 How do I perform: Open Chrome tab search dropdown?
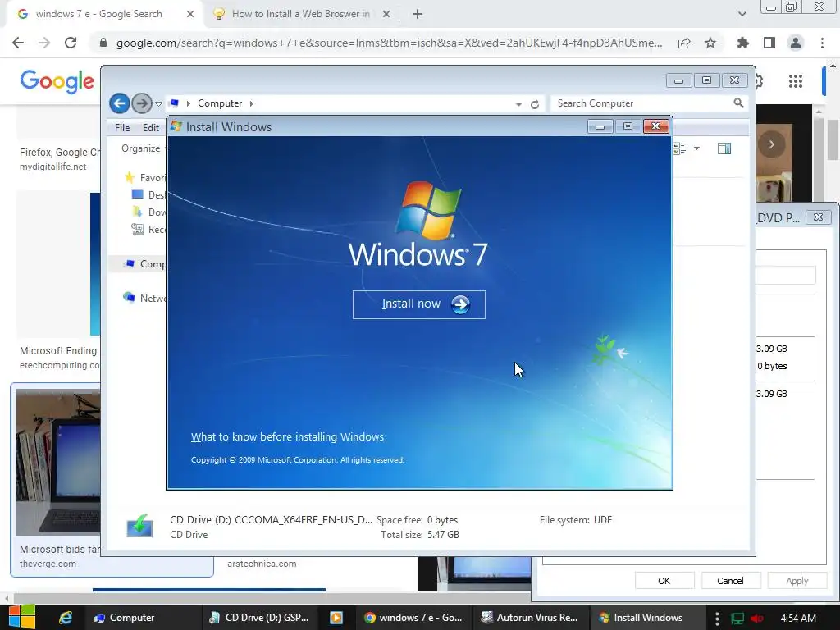742,14
